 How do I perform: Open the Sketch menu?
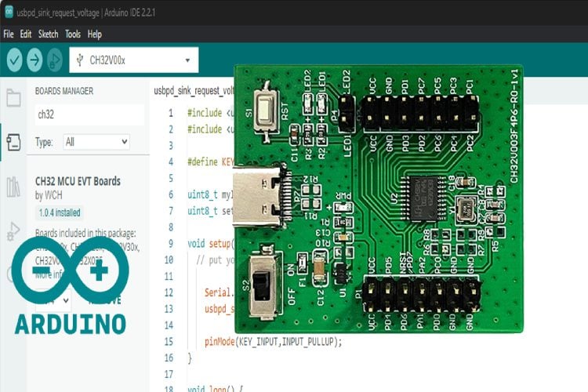[x=49, y=34]
